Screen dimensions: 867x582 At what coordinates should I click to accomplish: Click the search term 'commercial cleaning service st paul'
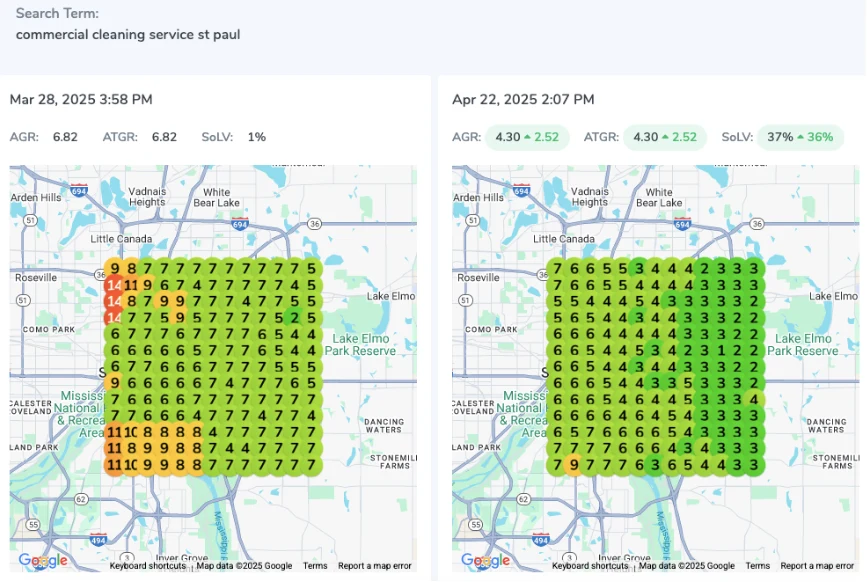click(x=128, y=34)
